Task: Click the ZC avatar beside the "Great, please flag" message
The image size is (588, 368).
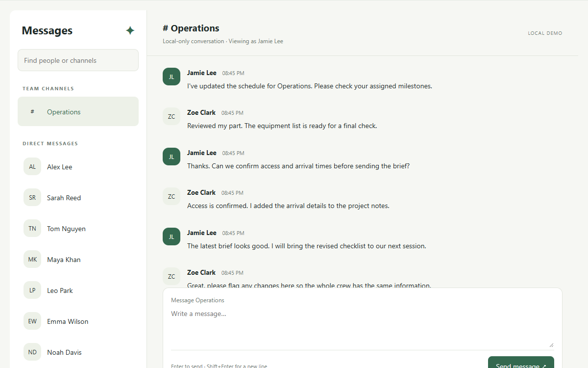Action: coord(171,276)
